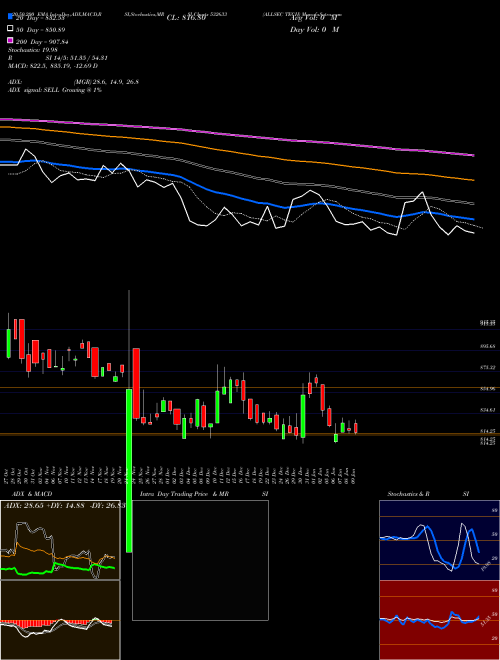The width and height of the screenshot is (500, 660).
Task: Select the '200 Day = 907.84' legend text
Action: [43, 42]
